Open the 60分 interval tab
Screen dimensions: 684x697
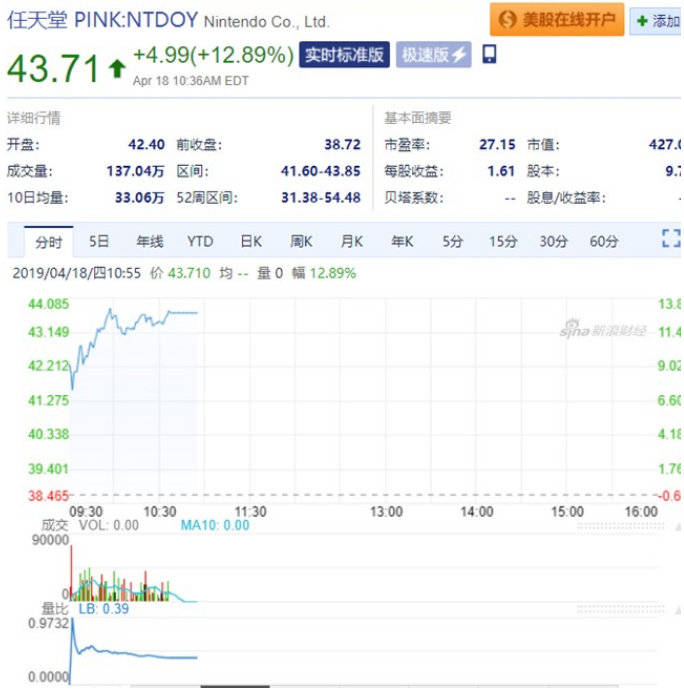point(604,241)
